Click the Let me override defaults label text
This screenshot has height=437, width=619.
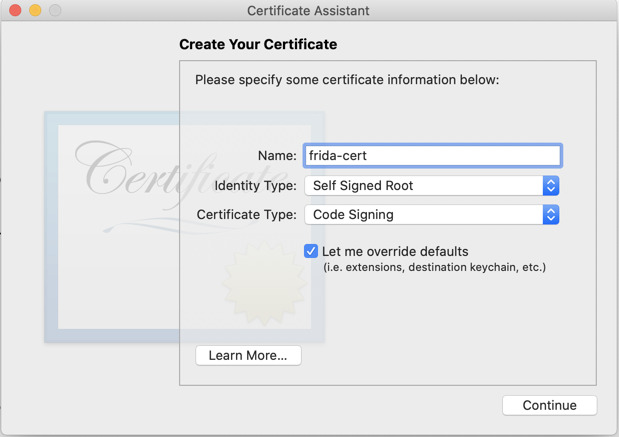tap(395, 251)
